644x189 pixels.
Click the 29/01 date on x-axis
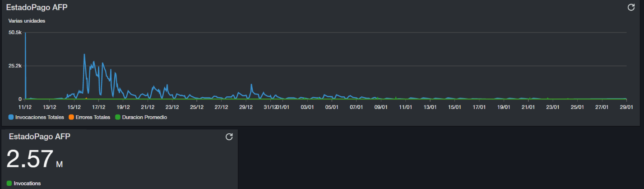click(626, 107)
